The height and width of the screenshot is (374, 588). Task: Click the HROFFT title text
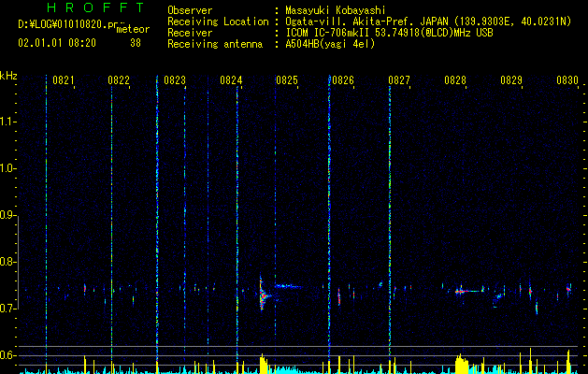point(95,7)
